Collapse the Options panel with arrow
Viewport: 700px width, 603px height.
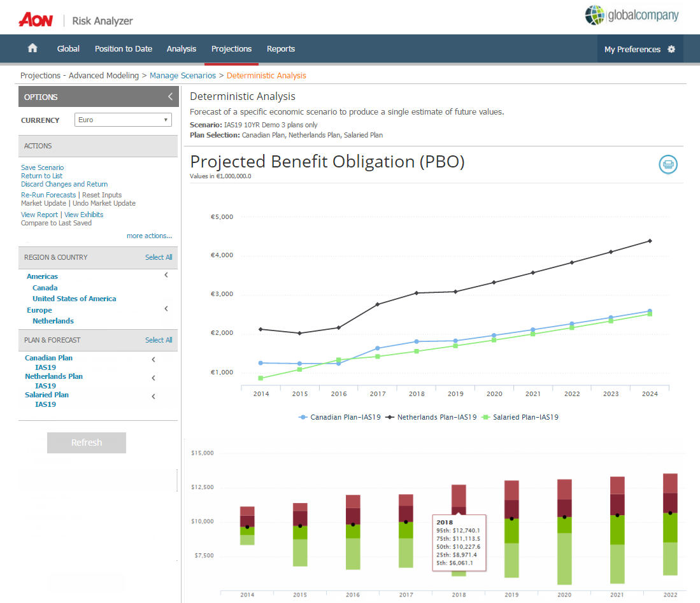click(x=170, y=97)
